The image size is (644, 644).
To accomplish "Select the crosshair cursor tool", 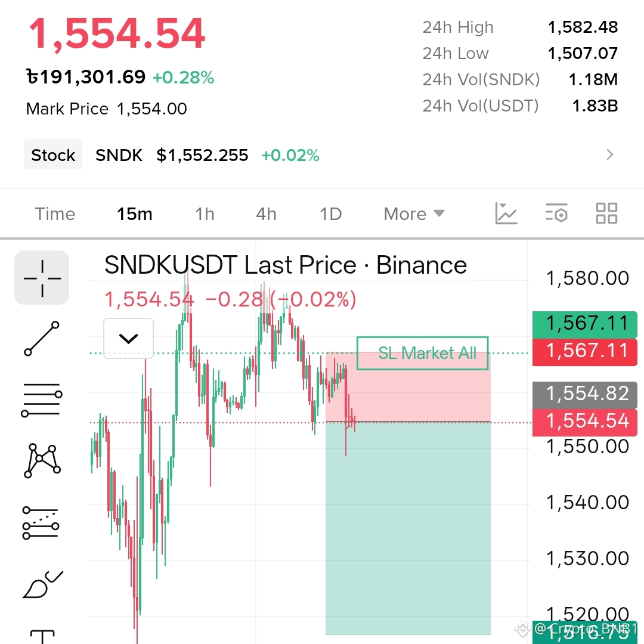I will point(42,278).
